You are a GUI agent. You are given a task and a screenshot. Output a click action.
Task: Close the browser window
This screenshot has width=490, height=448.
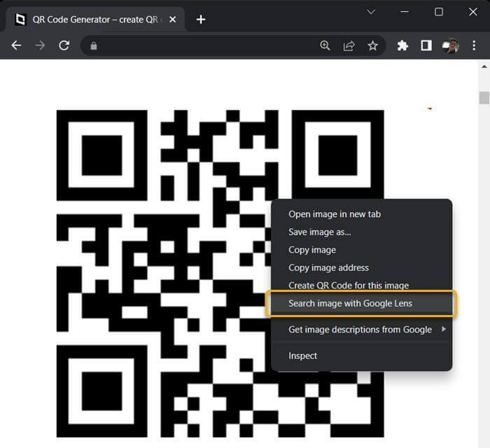point(472,12)
